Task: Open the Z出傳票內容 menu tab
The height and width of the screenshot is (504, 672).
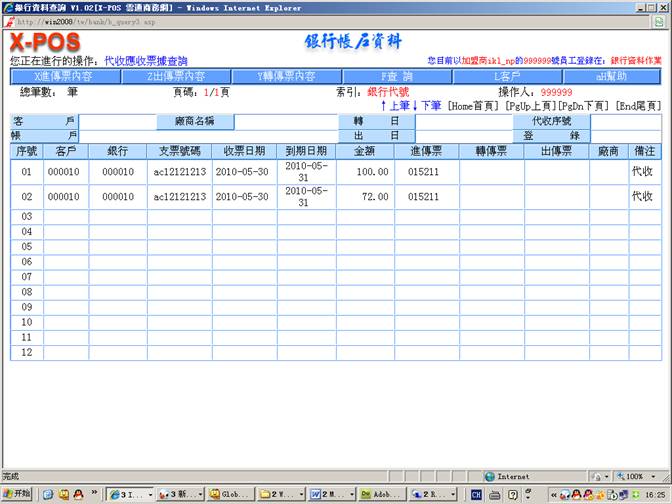Action: click(x=175, y=76)
